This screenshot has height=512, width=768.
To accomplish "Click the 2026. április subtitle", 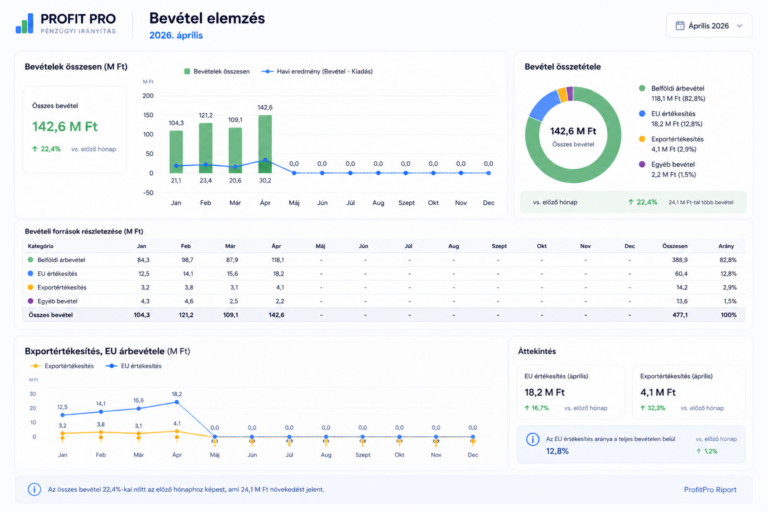I will (176, 35).
